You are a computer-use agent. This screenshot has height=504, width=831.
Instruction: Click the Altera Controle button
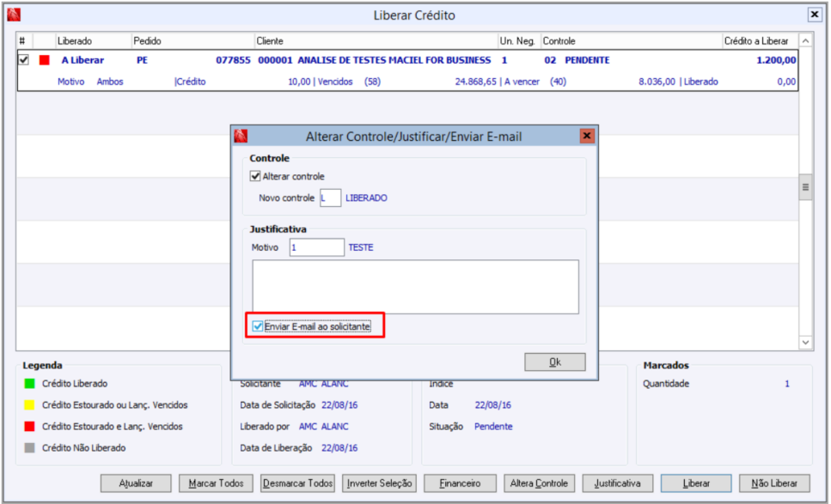tap(539, 483)
